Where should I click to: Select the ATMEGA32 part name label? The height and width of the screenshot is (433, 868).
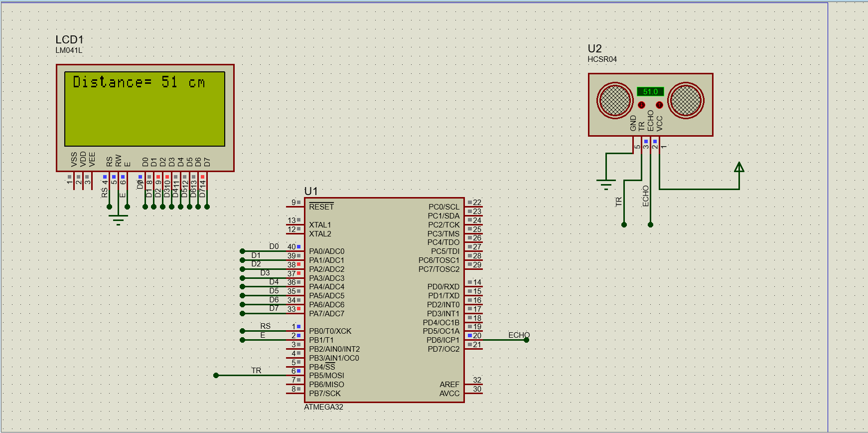click(x=323, y=407)
